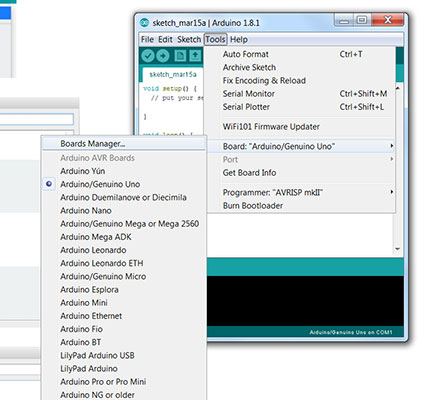The image size is (447, 400).
Task: Select Arduino Leonardo ETH
Action: click(x=124, y=263)
